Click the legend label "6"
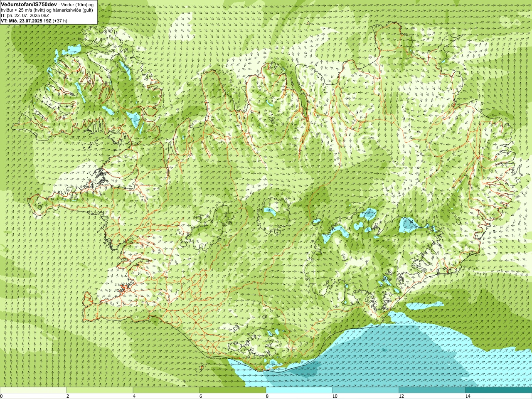The image size is (532, 399). pyautogui.click(x=201, y=396)
